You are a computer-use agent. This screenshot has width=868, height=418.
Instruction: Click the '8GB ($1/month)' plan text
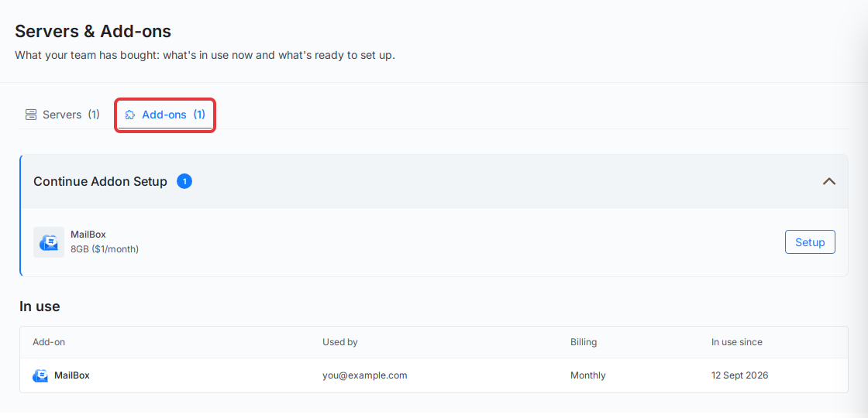click(x=105, y=249)
